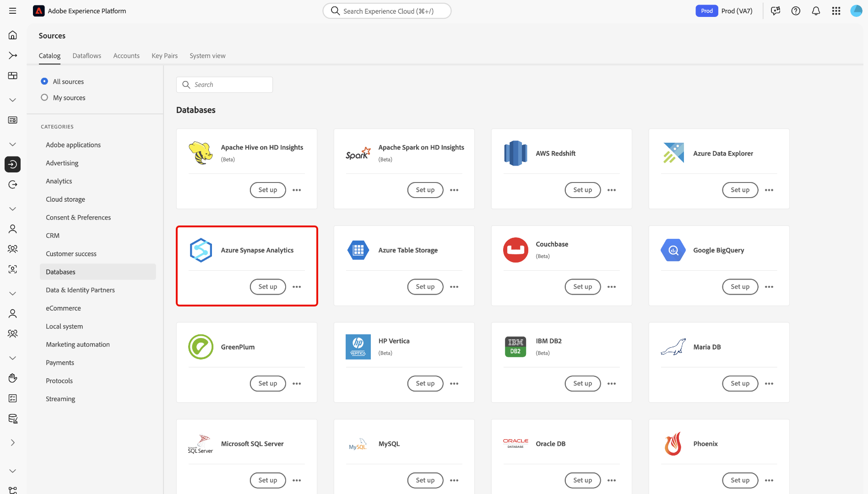868x494 pixels.
Task: Set up Couchbase source
Action: point(583,287)
